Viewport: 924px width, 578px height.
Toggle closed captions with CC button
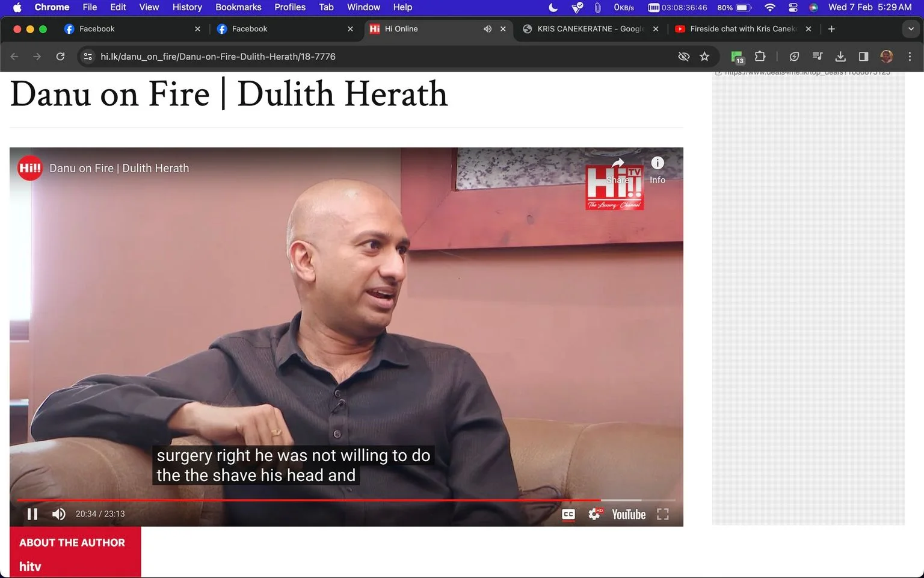click(568, 514)
